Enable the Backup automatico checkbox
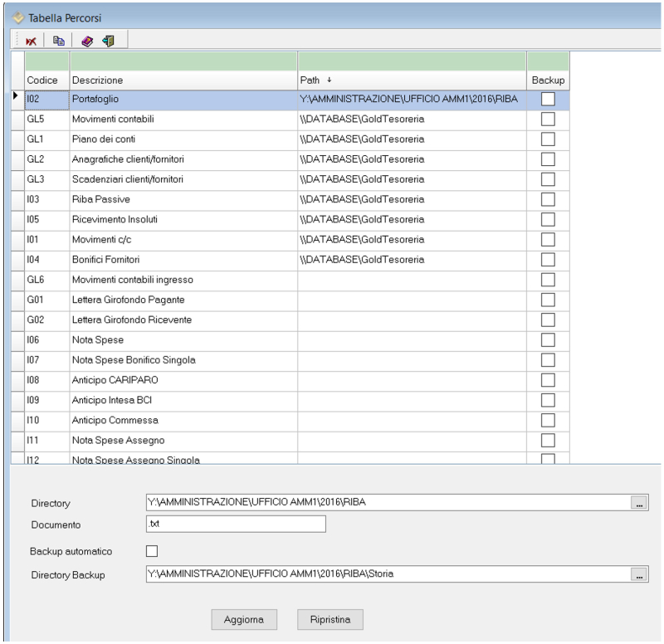 (151, 550)
